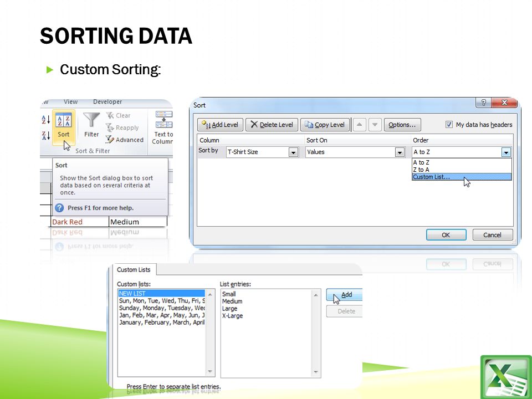The image size is (532, 399).
Task: Select the Sunday, Monday, Tuesday custom list
Action: (161, 308)
